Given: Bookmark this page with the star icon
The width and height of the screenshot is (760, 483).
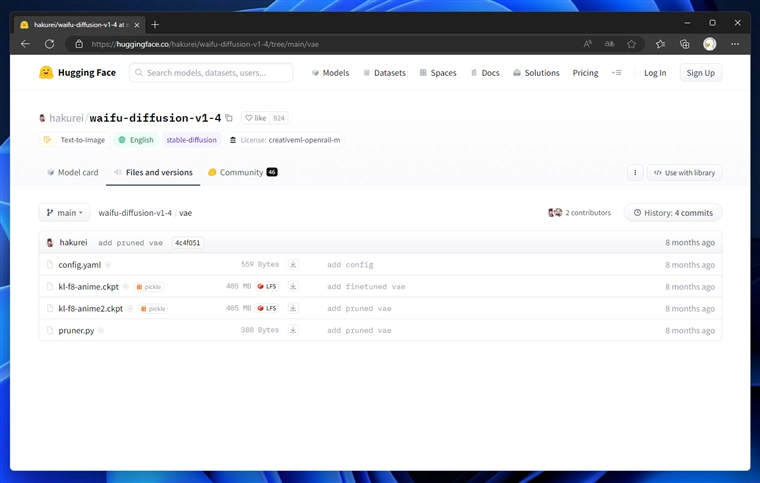Looking at the screenshot, I should [631, 44].
